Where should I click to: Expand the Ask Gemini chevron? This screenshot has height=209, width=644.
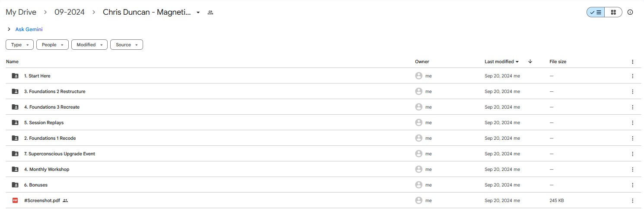9,29
